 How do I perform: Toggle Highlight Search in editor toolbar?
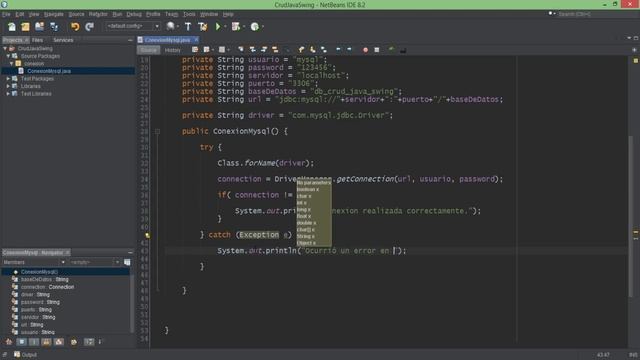pyautogui.click(x=275, y=50)
